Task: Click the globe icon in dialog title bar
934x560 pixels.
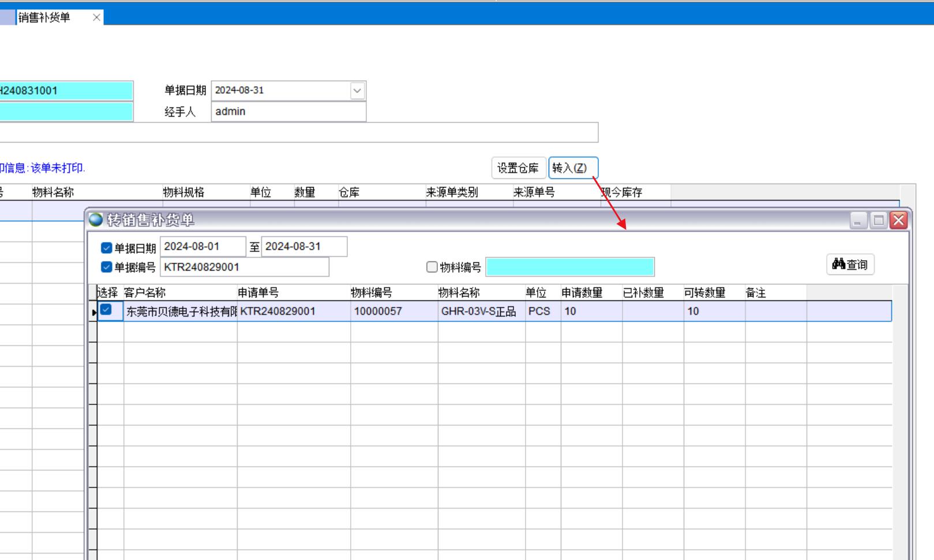Action: (96, 220)
